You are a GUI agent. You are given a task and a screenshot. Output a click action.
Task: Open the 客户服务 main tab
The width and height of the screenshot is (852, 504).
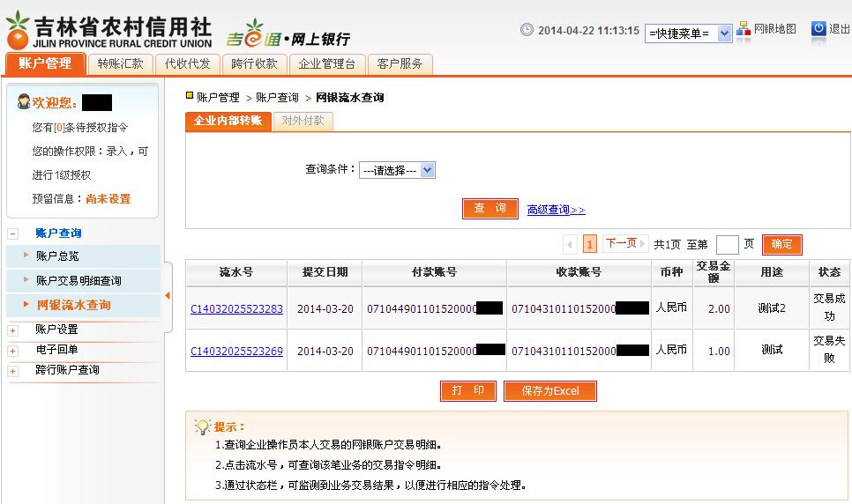(x=400, y=64)
